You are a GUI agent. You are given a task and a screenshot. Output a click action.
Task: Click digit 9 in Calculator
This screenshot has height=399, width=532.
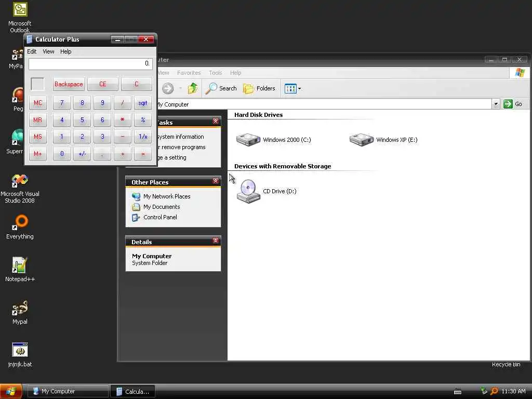tap(102, 103)
